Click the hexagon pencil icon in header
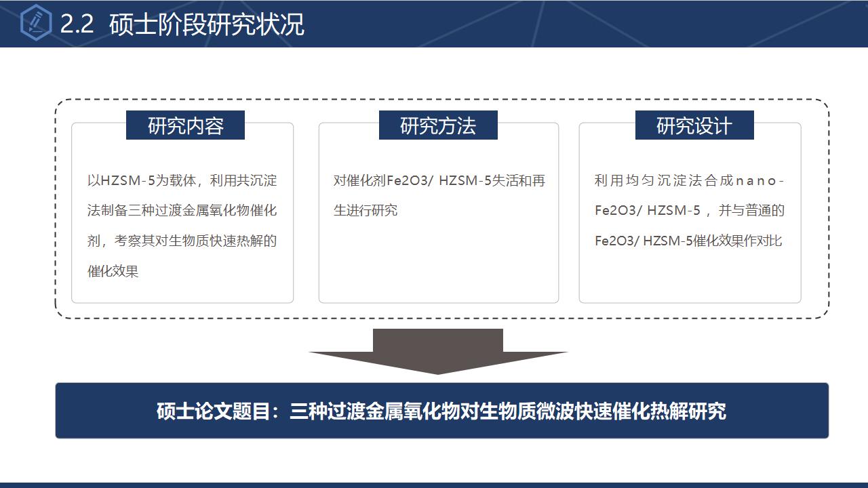This screenshot has width=868, height=488. (x=36, y=23)
